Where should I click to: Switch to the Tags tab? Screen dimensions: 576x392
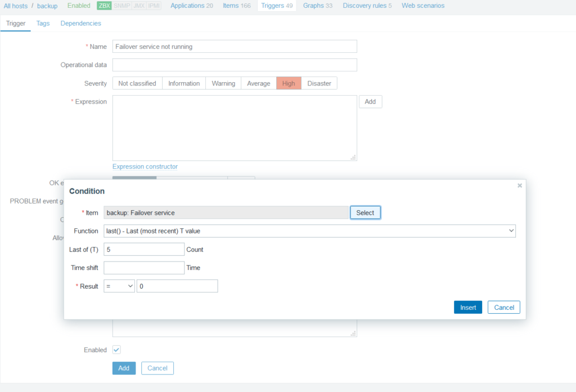pyautogui.click(x=43, y=23)
